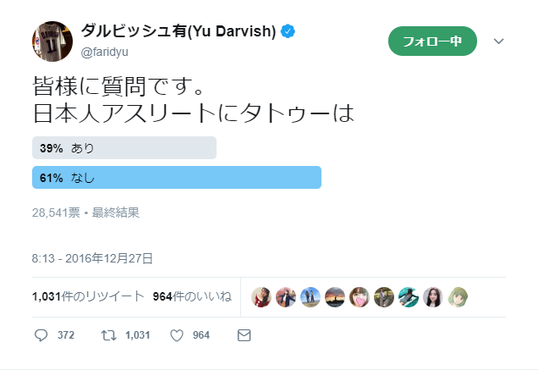Select the 39% あり poll bar
Viewport: 538px width, 370px height.
[x=124, y=148]
